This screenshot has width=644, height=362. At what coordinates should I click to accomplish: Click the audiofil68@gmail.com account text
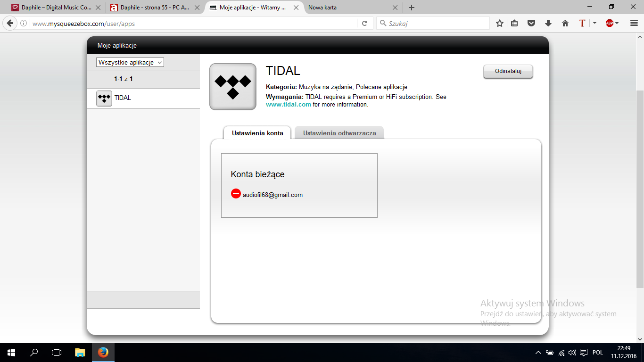[x=272, y=195]
